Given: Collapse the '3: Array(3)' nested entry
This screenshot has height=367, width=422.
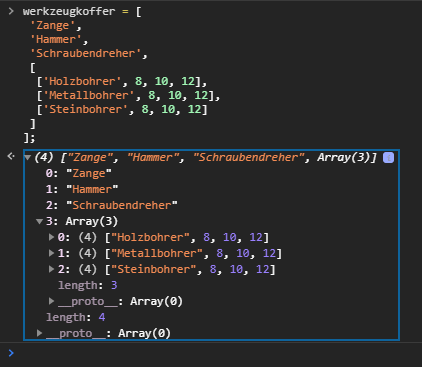Looking at the screenshot, I should pos(39,221).
